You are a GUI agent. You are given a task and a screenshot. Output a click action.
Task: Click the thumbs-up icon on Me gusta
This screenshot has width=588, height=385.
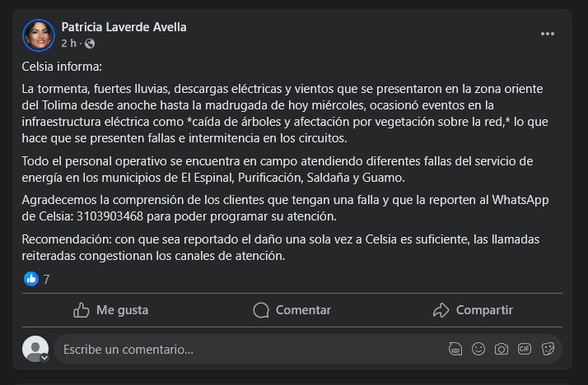81,310
